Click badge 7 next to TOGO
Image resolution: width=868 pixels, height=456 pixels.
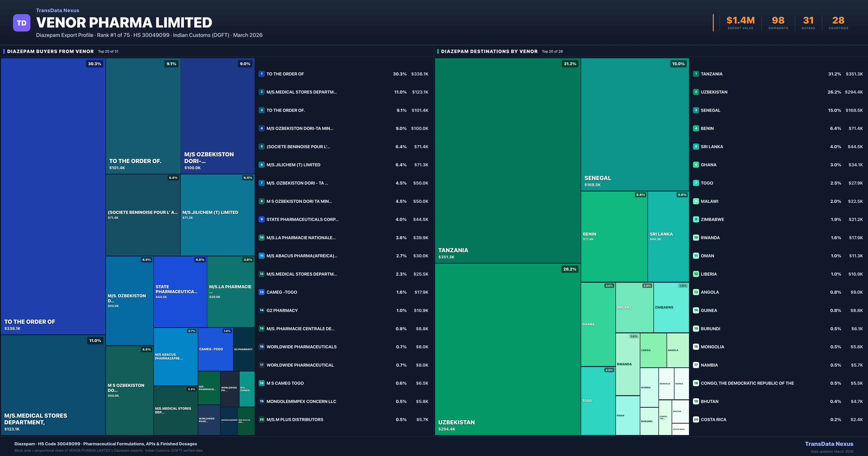pyautogui.click(x=696, y=183)
